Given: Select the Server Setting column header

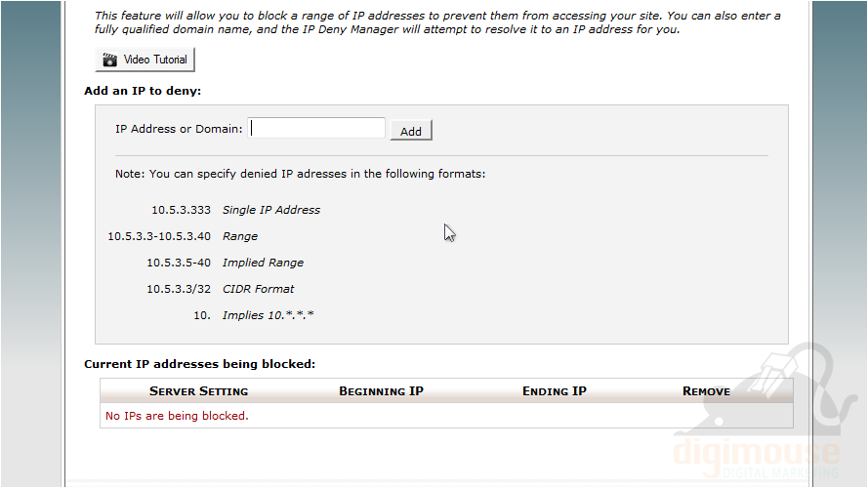Looking at the screenshot, I should point(199,391).
